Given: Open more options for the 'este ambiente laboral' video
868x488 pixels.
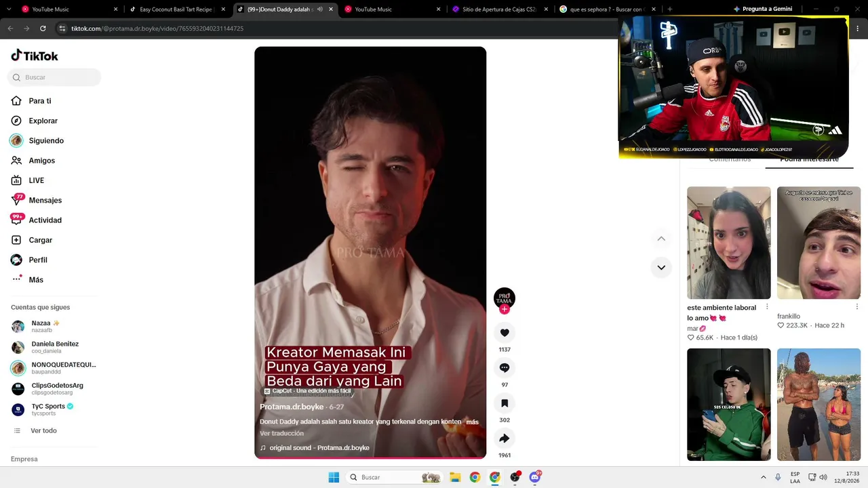Looking at the screenshot, I should [767, 307].
